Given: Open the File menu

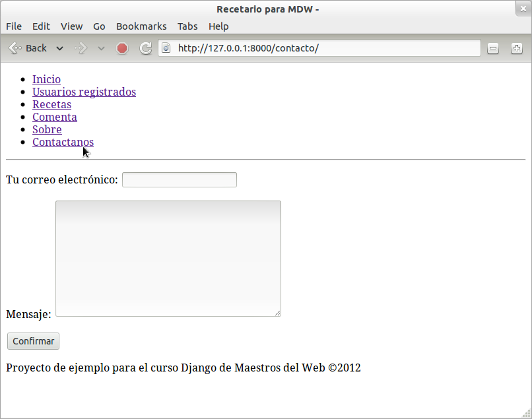Looking at the screenshot, I should click(x=14, y=26).
